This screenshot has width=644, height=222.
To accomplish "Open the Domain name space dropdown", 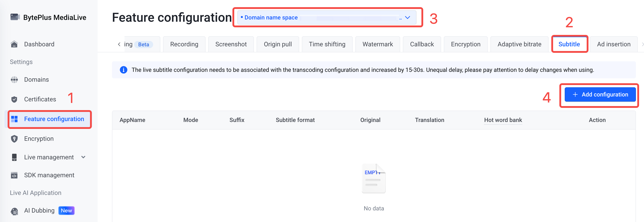I will 327,17.
